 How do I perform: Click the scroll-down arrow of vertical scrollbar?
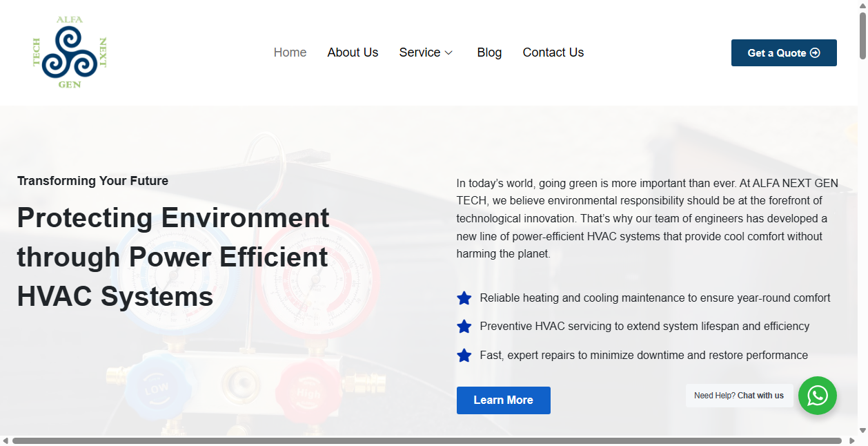click(x=862, y=430)
